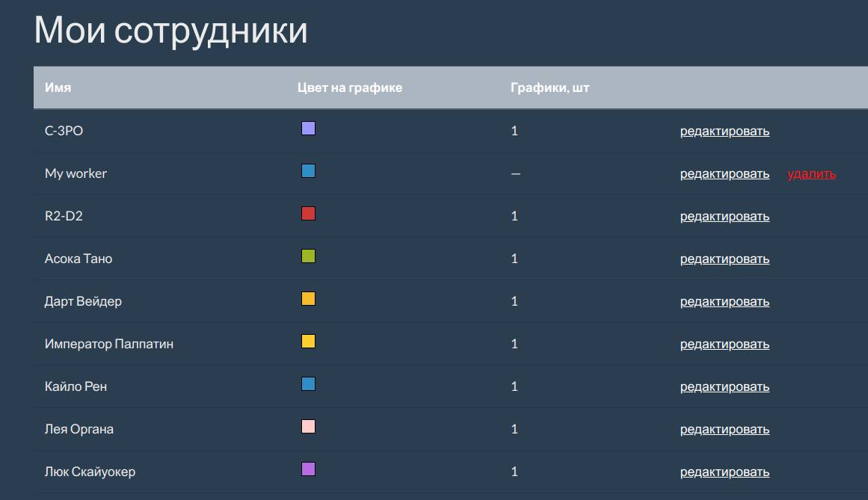
Task: Click the Мои сотрудники page heading
Action: point(171,30)
